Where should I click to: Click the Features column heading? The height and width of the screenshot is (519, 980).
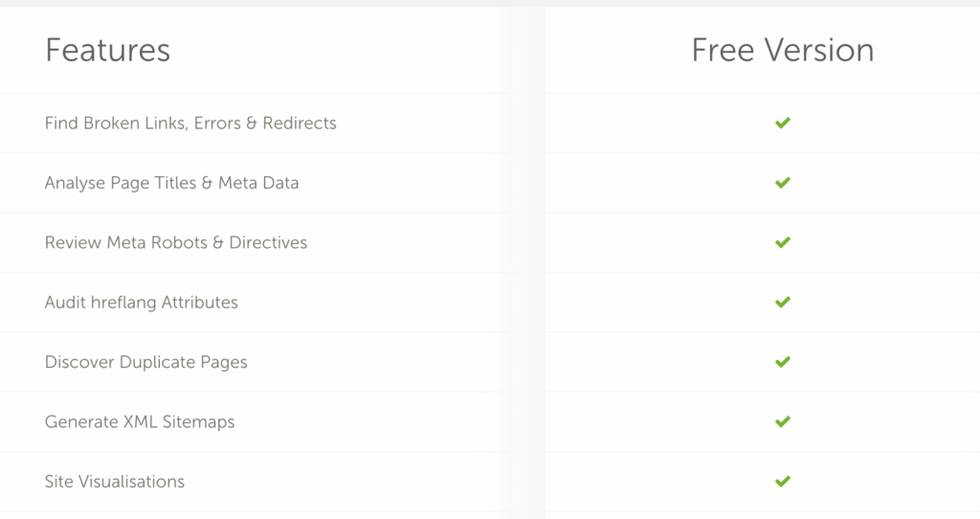(x=107, y=50)
